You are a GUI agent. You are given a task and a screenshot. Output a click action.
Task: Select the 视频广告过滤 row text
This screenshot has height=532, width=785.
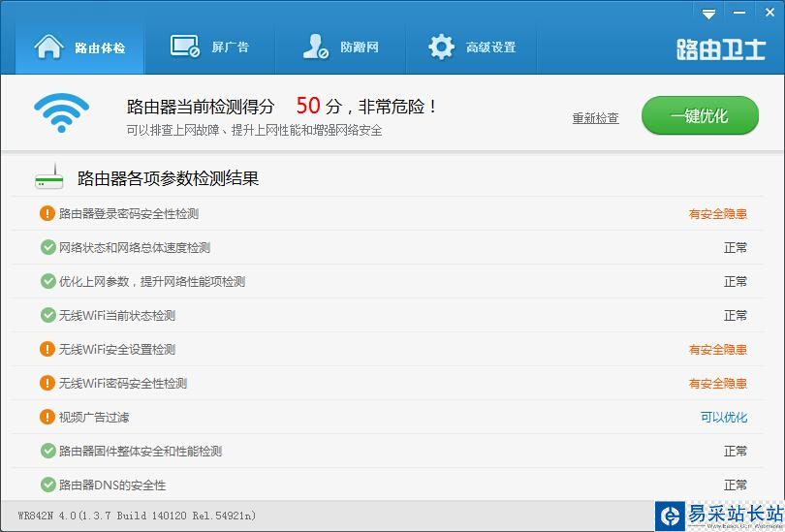[94, 418]
